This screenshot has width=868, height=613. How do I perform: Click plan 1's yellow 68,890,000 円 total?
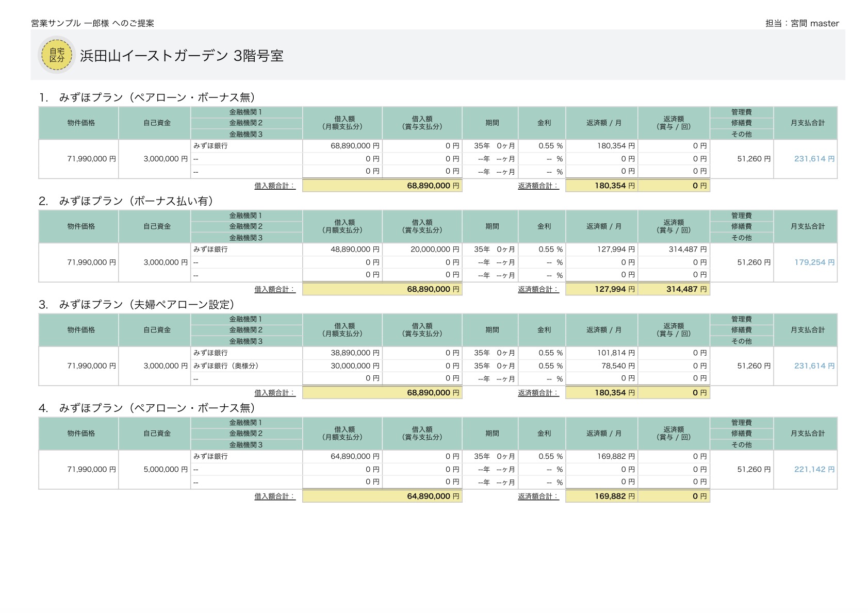point(382,186)
